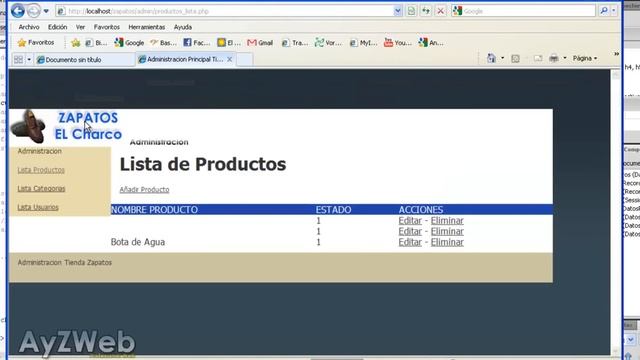Open the Tra... favorites bar bookmark
This screenshot has width=640, height=360.
pos(295,42)
